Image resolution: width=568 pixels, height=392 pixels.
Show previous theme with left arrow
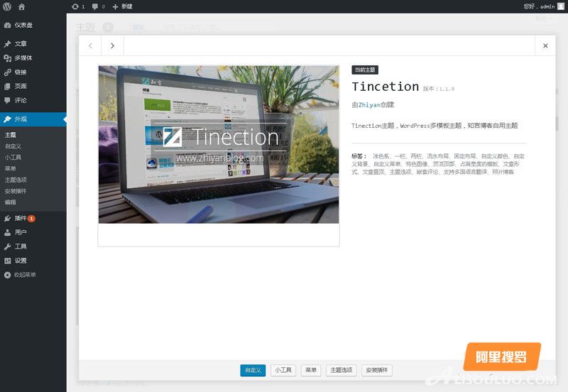pyautogui.click(x=90, y=45)
